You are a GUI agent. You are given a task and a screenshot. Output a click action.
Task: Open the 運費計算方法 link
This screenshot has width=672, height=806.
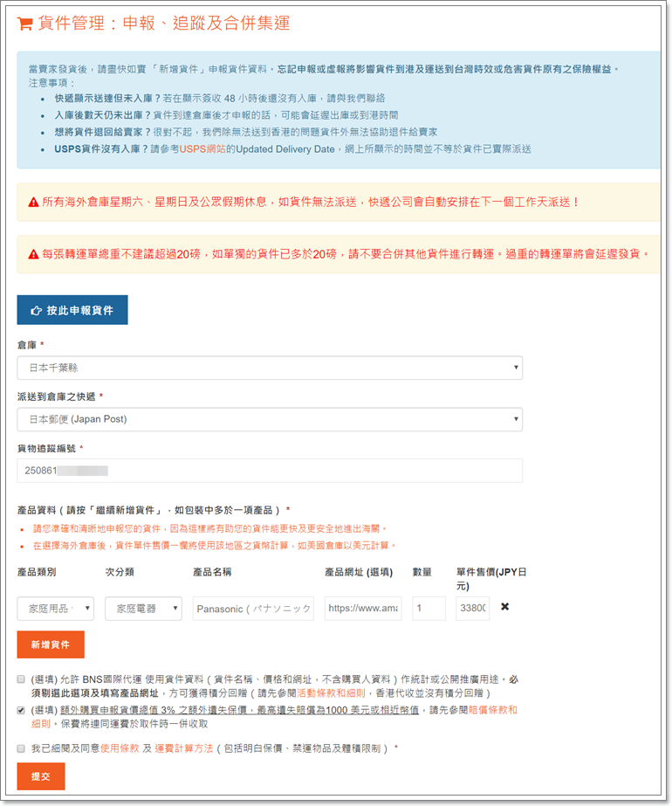[184, 748]
